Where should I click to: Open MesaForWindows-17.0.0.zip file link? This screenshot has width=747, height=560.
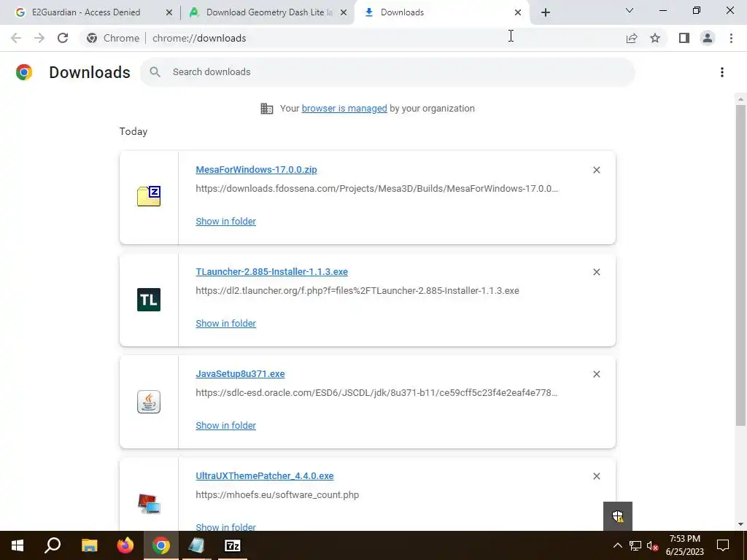coord(256,169)
